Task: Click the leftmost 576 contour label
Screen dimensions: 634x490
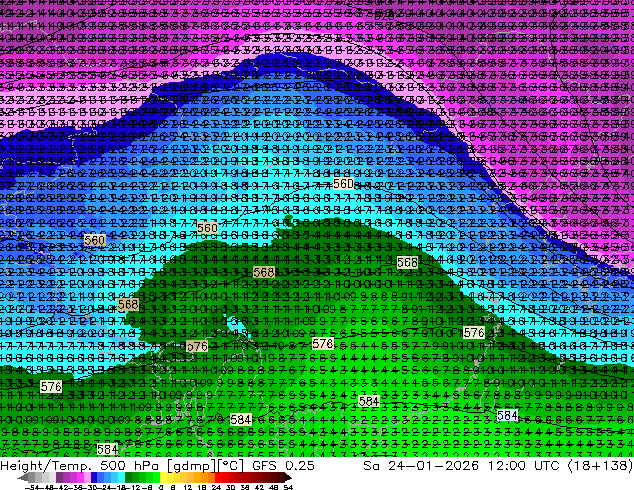Action: 51,386
